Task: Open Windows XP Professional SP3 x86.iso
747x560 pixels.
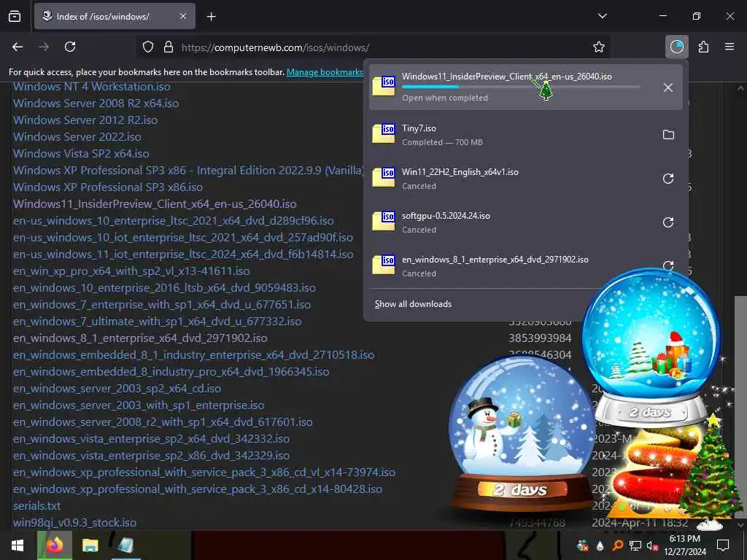Action: click(108, 187)
